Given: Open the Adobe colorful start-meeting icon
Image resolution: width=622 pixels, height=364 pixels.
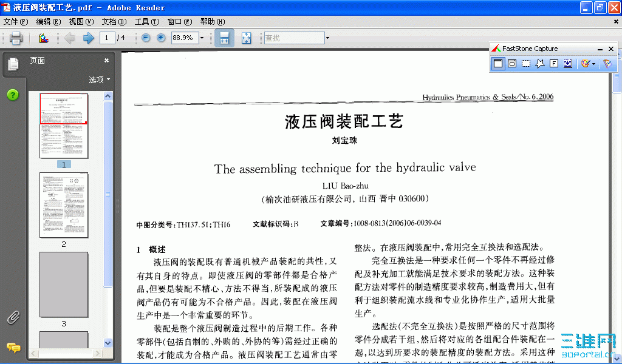Looking at the screenshot, I should point(44,38).
